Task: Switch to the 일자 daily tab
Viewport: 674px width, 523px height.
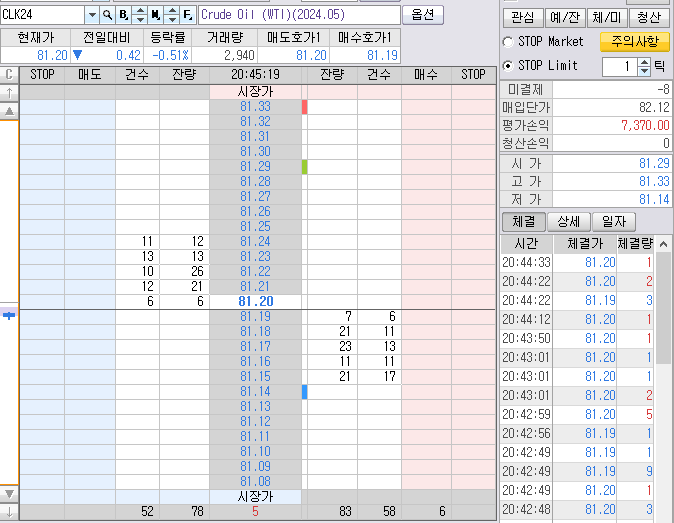Action: click(614, 222)
